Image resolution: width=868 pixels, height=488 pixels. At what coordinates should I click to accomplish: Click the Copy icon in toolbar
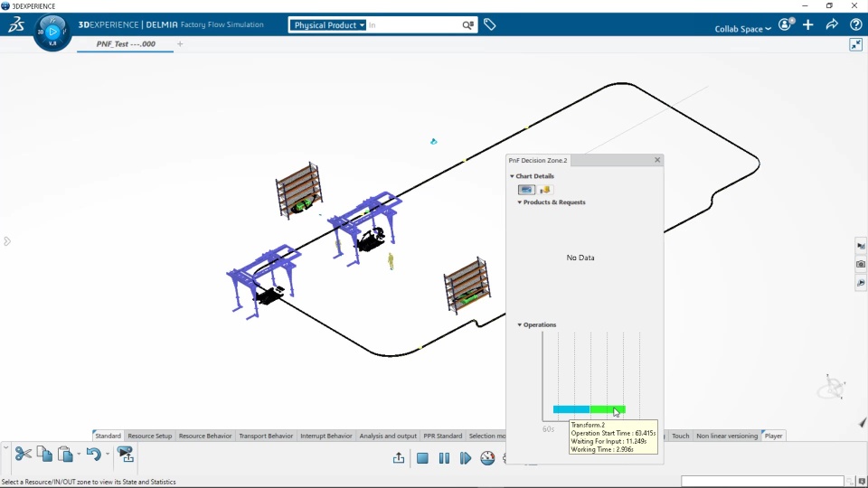[44, 455]
